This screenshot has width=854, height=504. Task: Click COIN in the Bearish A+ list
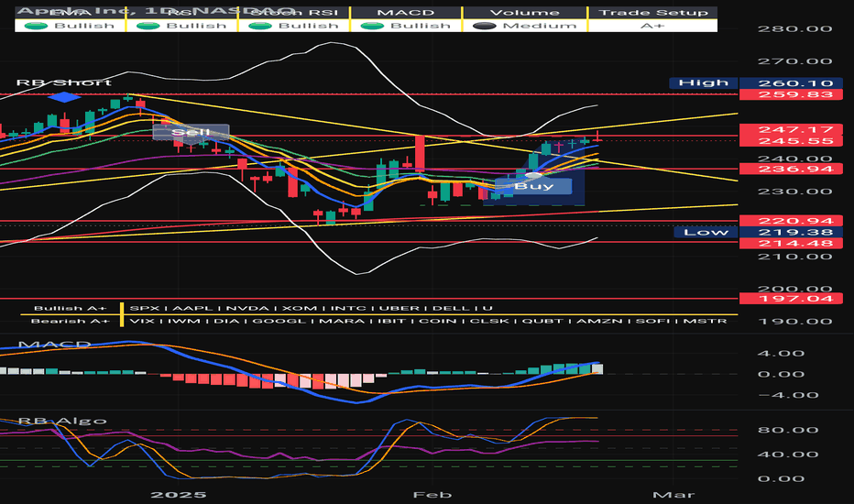(x=437, y=321)
